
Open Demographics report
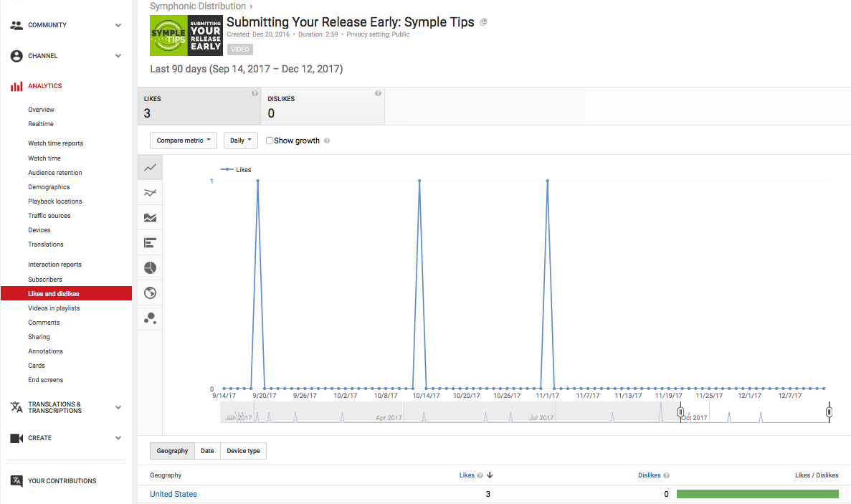pyautogui.click(x=49, y=187)
